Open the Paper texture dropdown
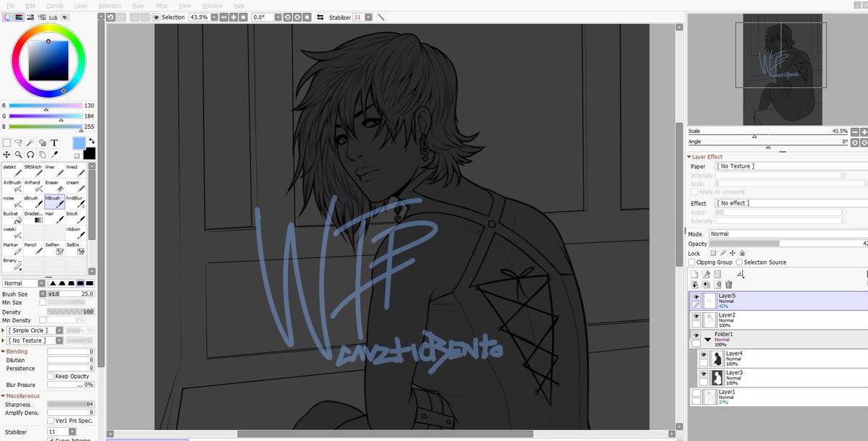The width and height of the screenshot is (868, 441). pyautogui.click(x=791, y=166)
